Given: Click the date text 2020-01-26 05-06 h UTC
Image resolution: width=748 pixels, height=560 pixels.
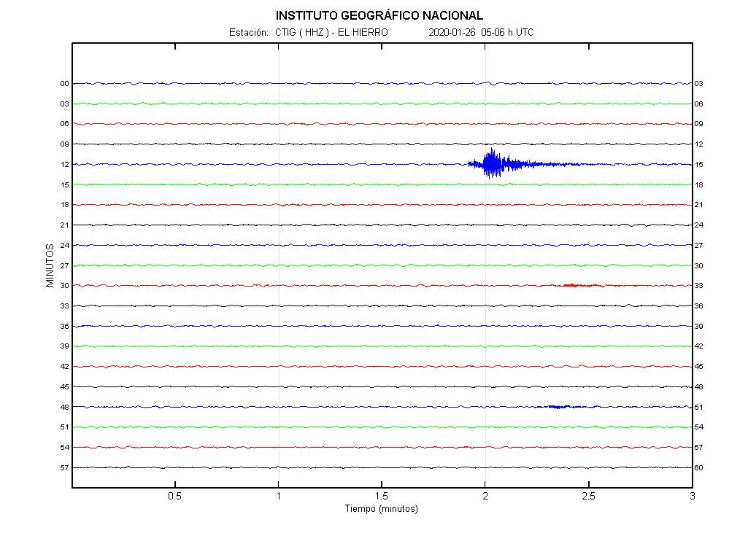Looking at the screenshot, I should click(x=481, y=33).
